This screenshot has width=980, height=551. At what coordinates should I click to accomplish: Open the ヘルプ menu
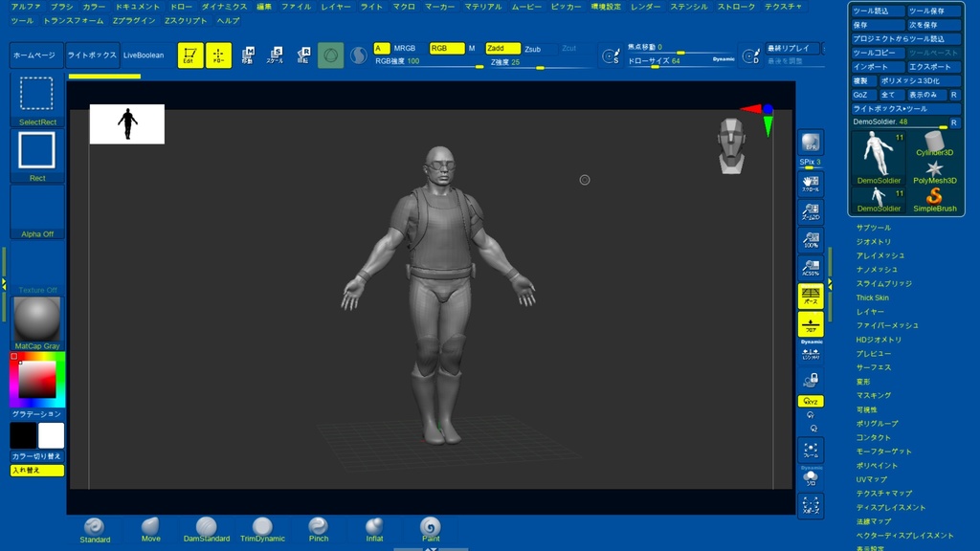click(228, 21)
